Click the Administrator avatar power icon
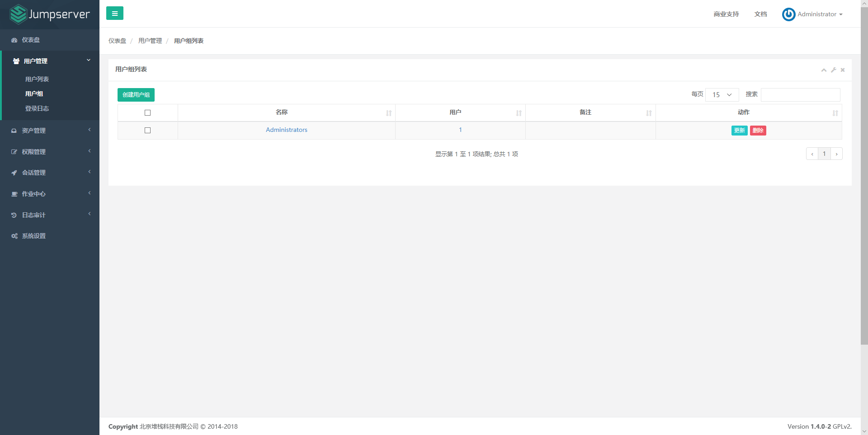The image size is (868, 435). pyautogui.click(x=788, y=14)
